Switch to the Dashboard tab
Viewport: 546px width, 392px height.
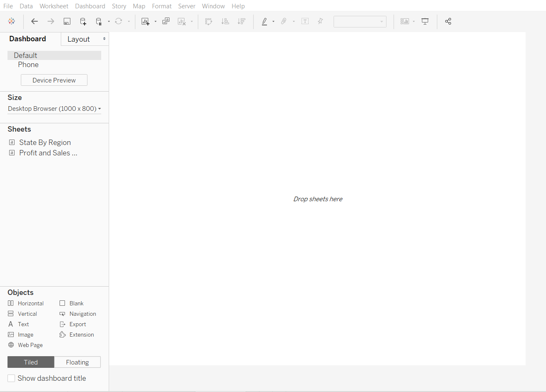pos(27,39)
